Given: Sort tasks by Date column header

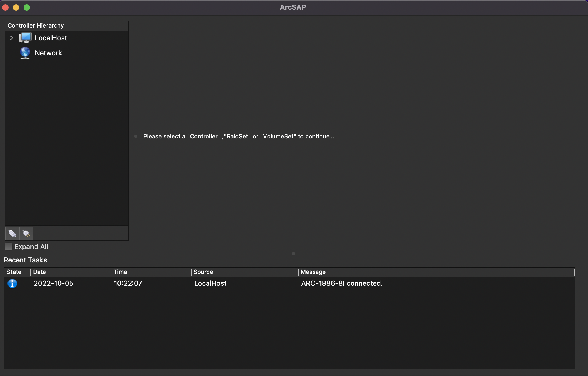Looking at the screenshot, I should tap(40, 272).
